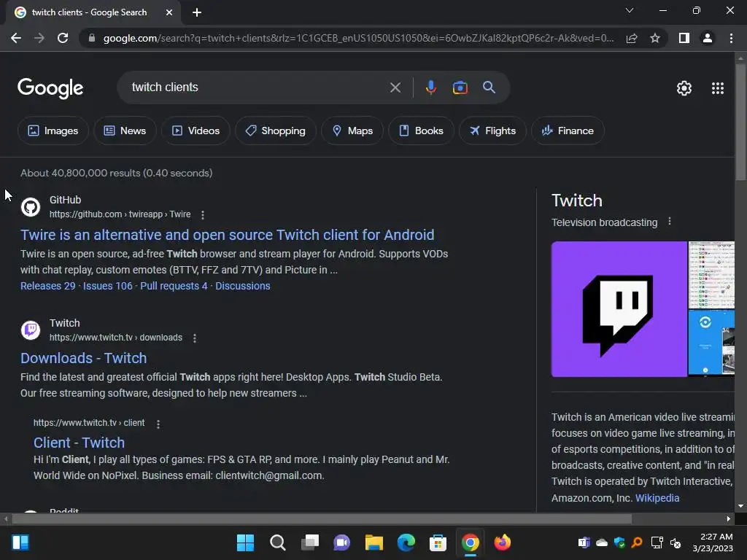The height and width of the screenshot is (560, 747).
Task: Open the Chrome profile menu
Action: pyautogui.click(x=708, y=38)
